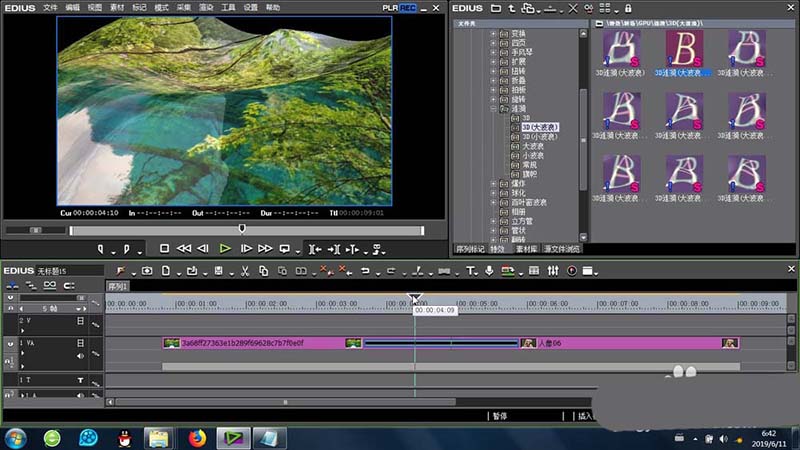Click the Play button in the player
Viewport: 800px width, 450px height.
[x=225, y=248]
